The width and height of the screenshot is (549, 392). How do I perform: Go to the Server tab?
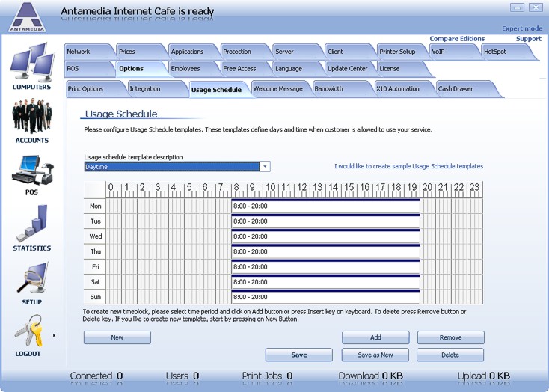297,52
